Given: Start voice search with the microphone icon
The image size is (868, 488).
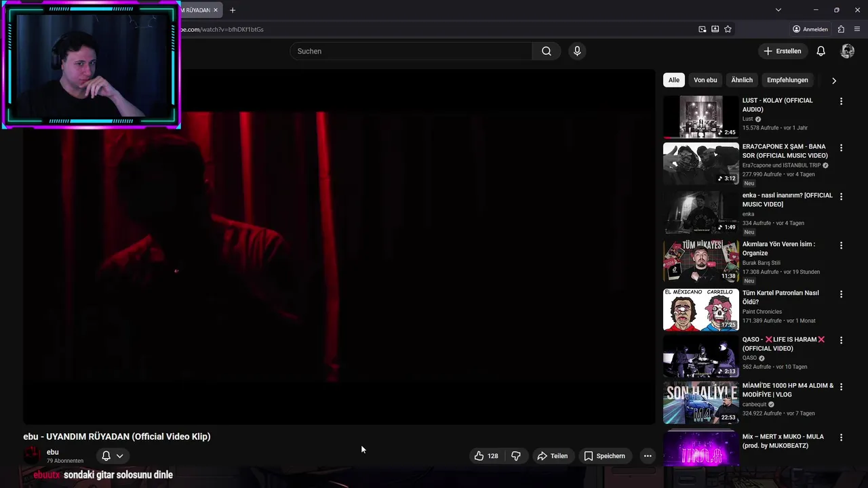Looking at the screenshot, I should (x=577, y=51).
